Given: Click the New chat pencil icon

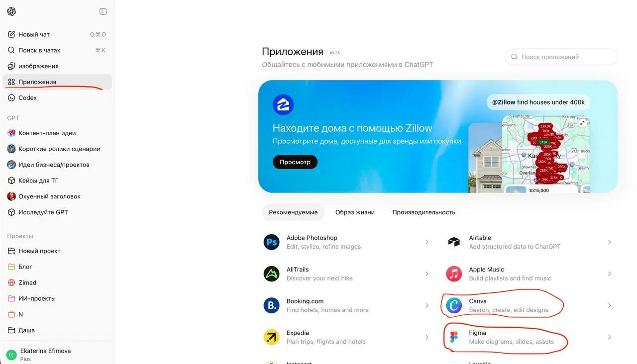Looking at the screenshot, I should point(11,34).
